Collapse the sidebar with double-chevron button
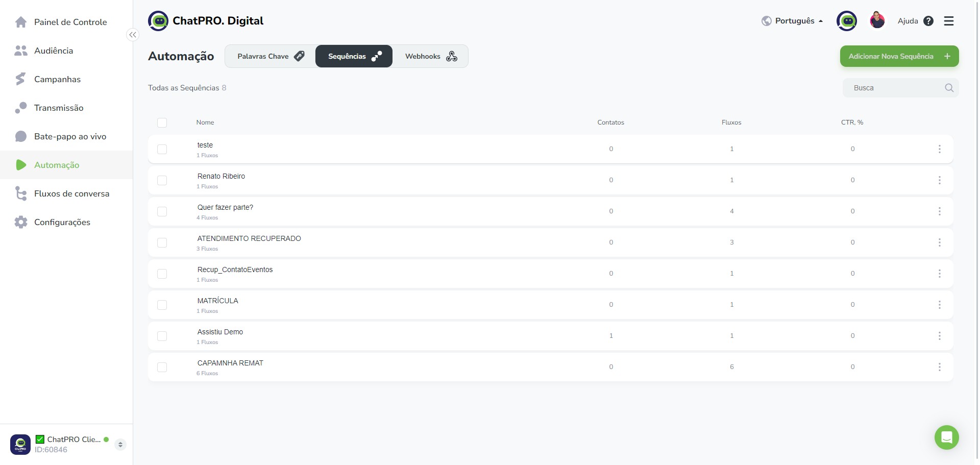The height and width of the screenshot is (465, 980). coord(133,35)
